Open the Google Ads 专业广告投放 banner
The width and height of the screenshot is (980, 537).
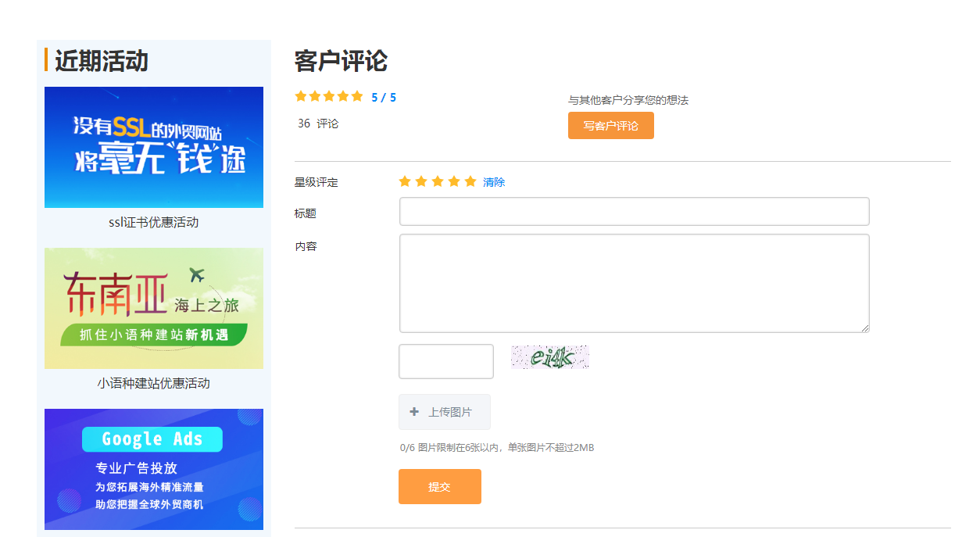[x=153, y=469]
